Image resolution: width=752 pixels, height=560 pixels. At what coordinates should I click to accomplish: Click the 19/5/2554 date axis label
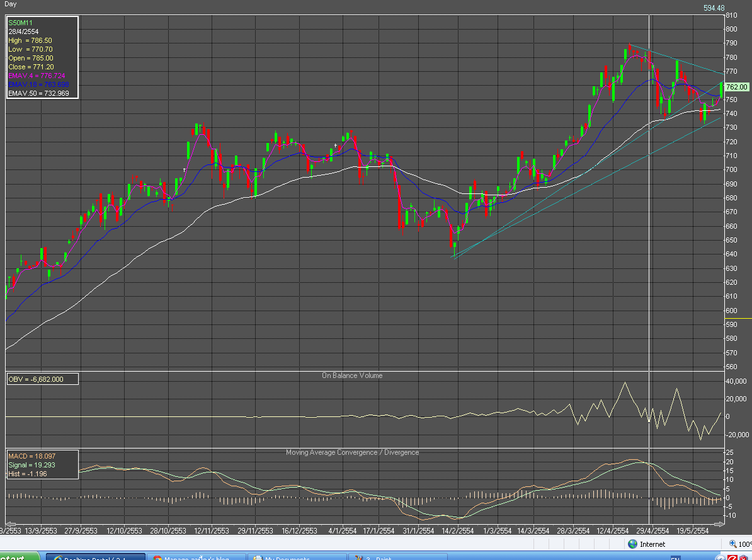click(x=692, y=531)
